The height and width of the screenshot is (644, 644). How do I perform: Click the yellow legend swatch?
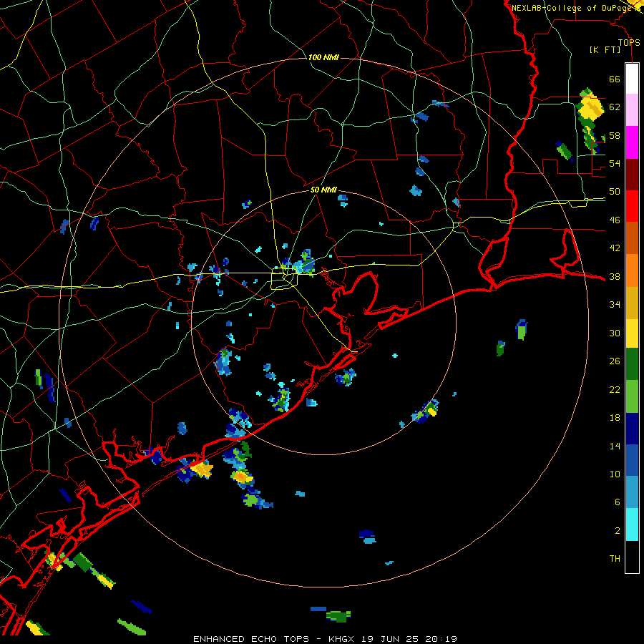coord(632,333)
